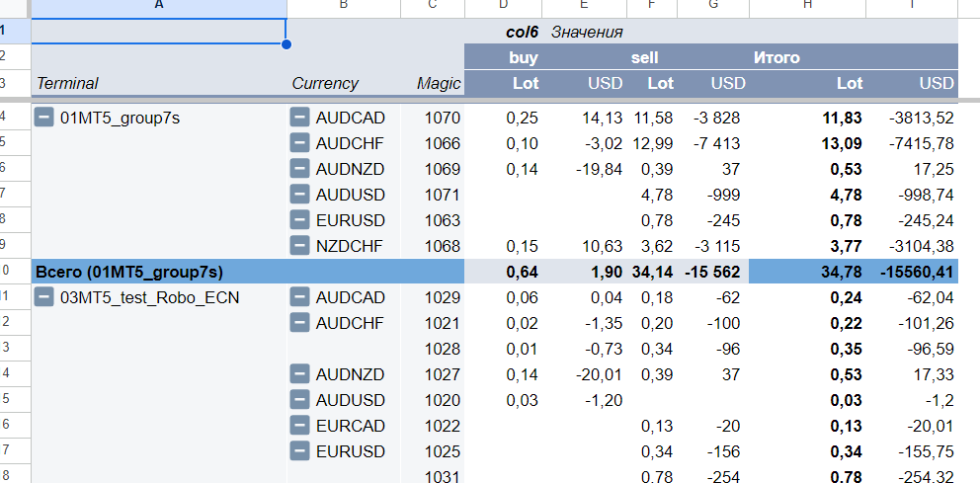Viewport: 980px width, 483px height.
Task: Select the blue selection handle on cell A1
Action: pos(286,43)
